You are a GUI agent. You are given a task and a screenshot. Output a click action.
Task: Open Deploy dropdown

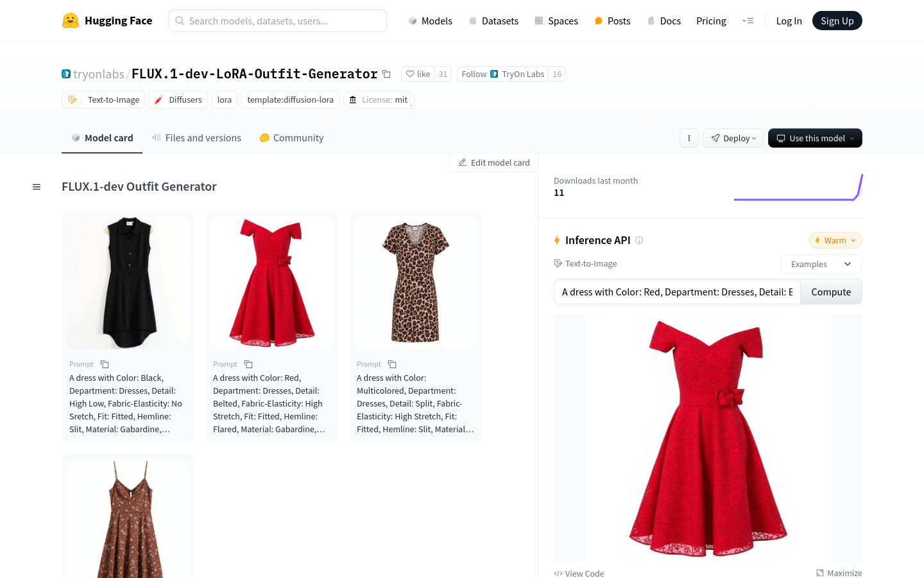pos(733,138)
